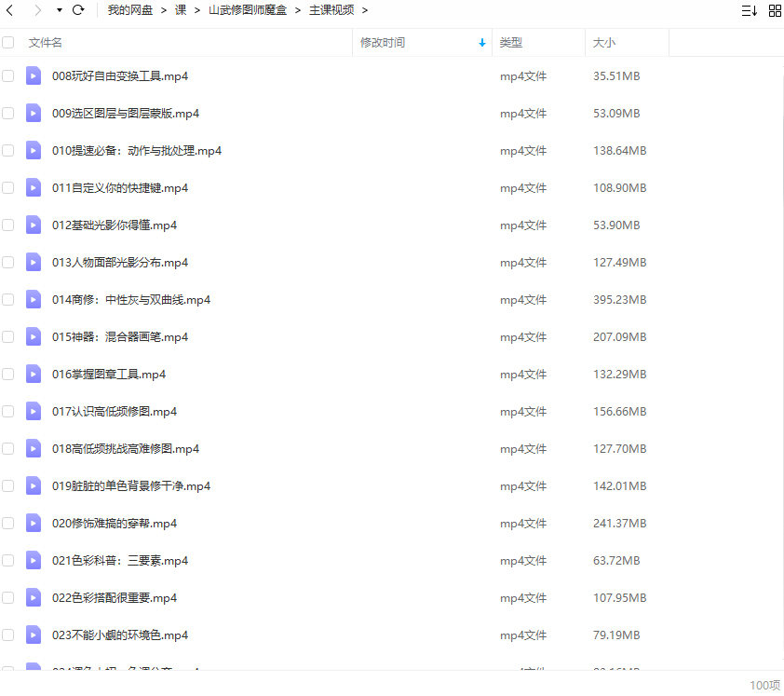Click video icon of 018高低频挑战高难修图.mp4
The height and width of the screenshot is (696, 784).
34,449
